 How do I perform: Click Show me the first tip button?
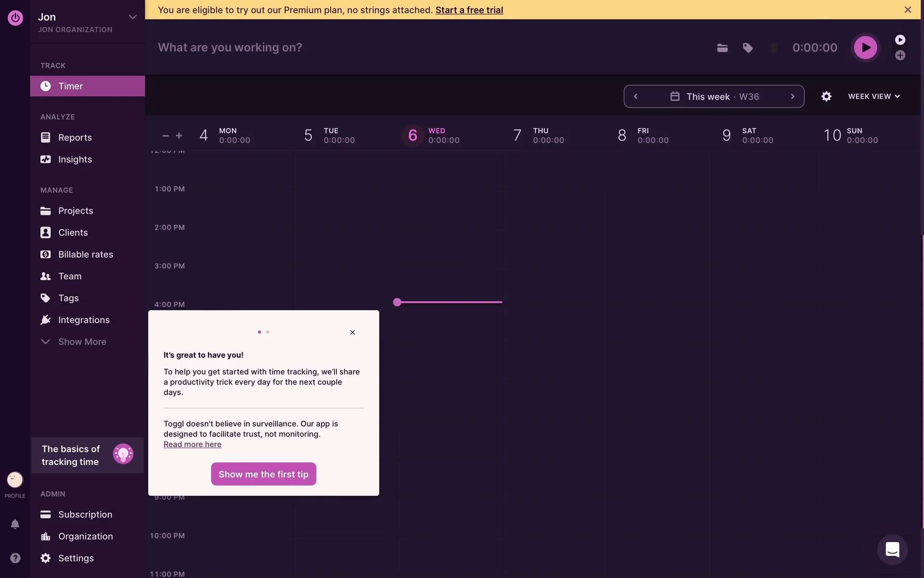click(x=263, y=474)
